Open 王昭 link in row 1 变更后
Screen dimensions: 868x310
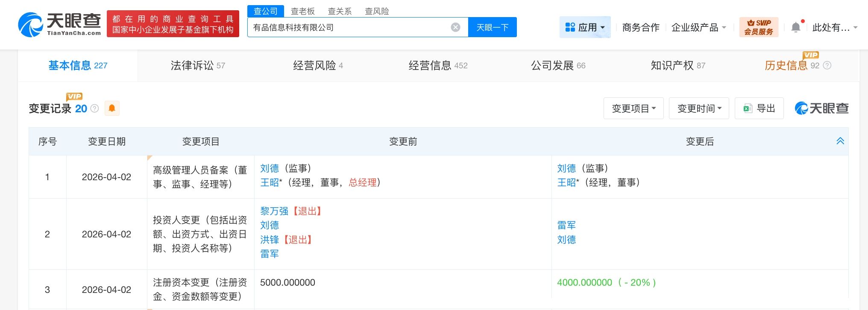pos(566,183)
